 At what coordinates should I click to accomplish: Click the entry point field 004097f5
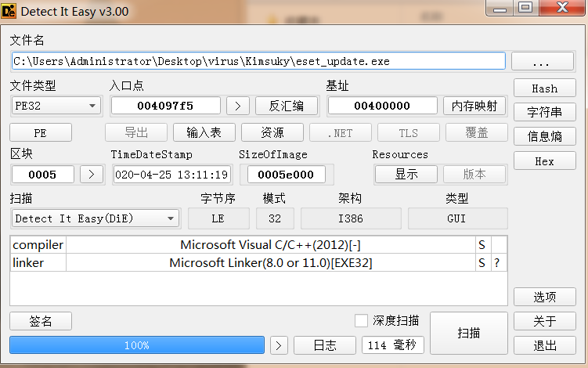click(166, 106)
